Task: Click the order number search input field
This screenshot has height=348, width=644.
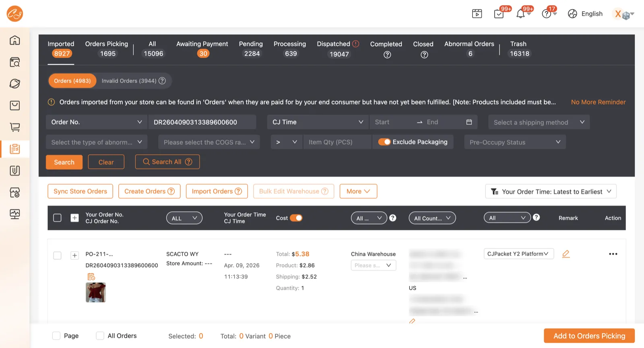Action: (x=202, y=122)
